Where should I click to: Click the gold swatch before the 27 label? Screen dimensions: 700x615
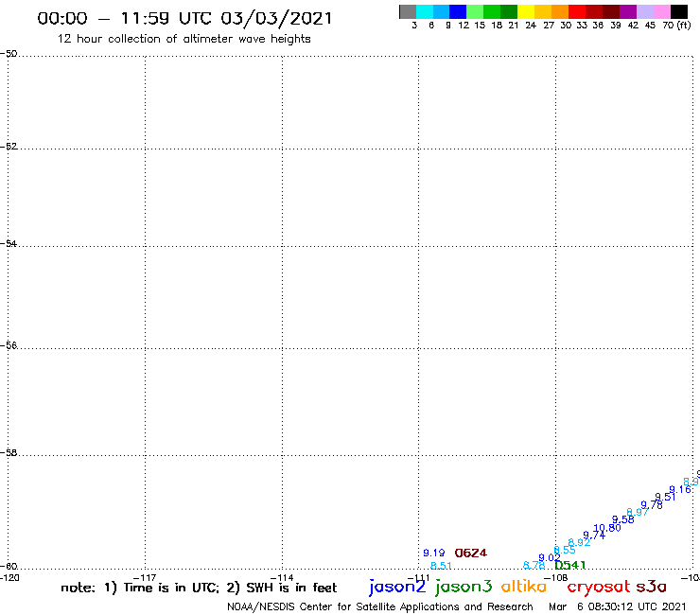coord(543,11)
